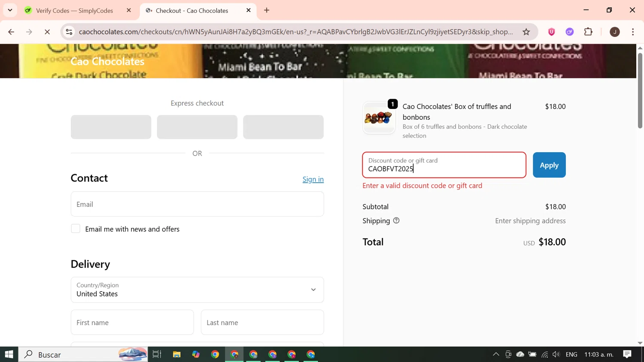
Task: Switch the ENG input language
Action: pyautogui.click(x=571, y=354)
